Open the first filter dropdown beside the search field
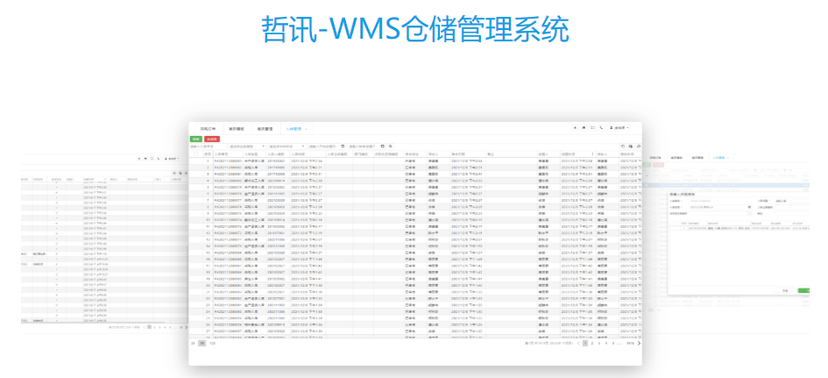Image resolution: width=828 pixels, height=378 pixels. 247,146
